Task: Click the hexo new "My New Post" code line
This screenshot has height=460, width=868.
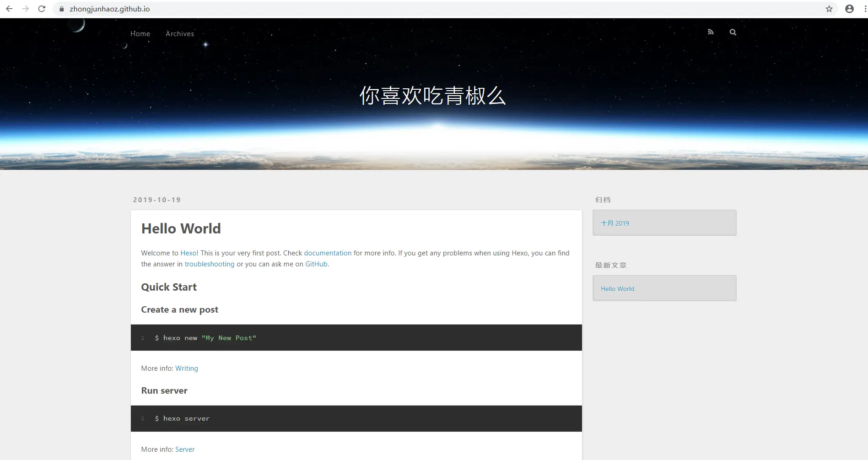Action: [x=205, y=338]
